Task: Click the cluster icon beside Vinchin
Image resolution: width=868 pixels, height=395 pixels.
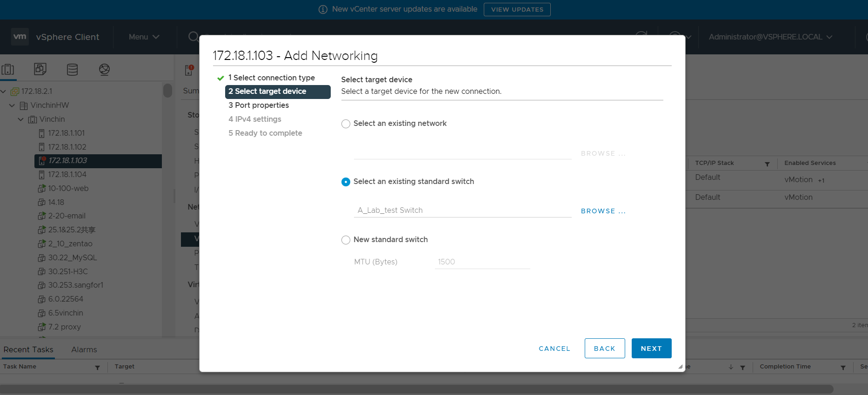Action: click(33, 119)
